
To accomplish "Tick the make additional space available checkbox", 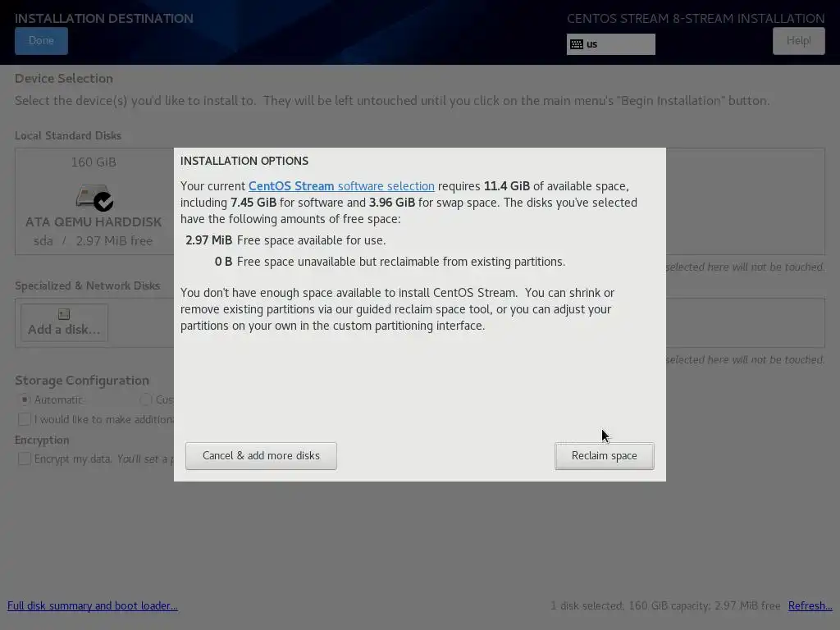I will click(x=24, y=419).
